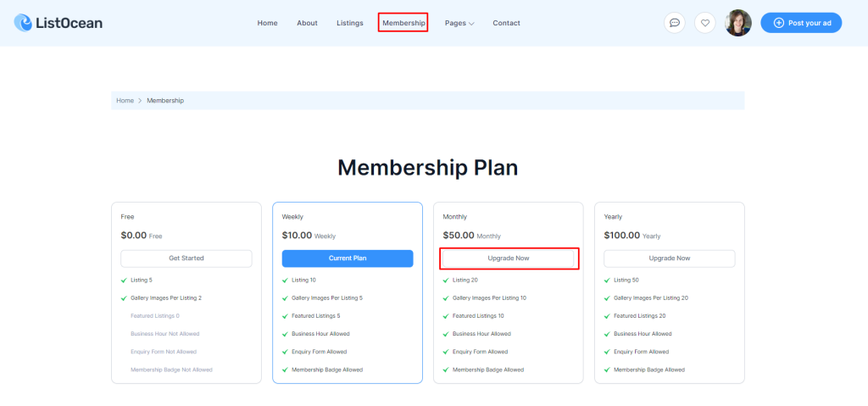This screenshot has height=406, width=868.
Task: Open the Membership nav item
Action: [x=403, y=23]
